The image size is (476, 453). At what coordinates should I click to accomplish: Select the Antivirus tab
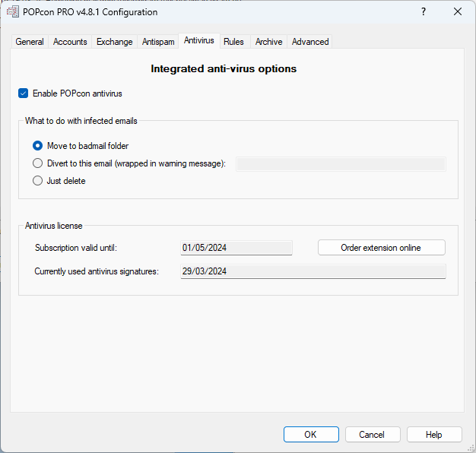coord(198,40)
